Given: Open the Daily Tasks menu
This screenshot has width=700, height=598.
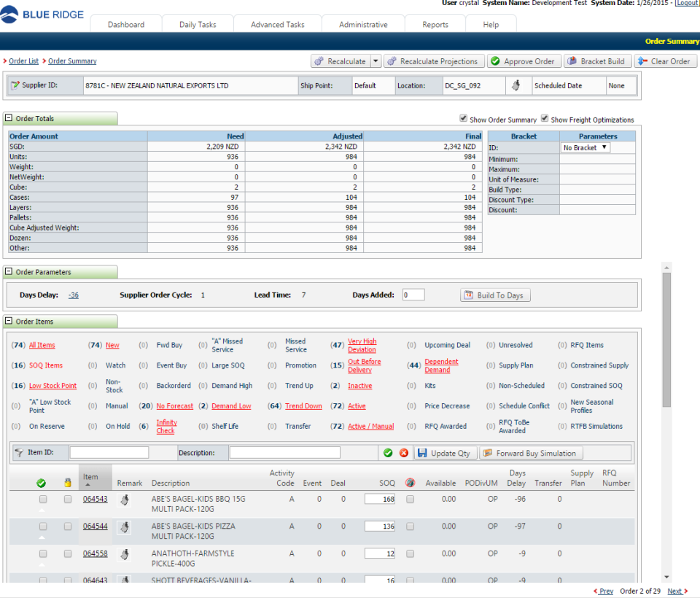Looking at the screenshot, I should pyautogui.click(x=198, y=23).
